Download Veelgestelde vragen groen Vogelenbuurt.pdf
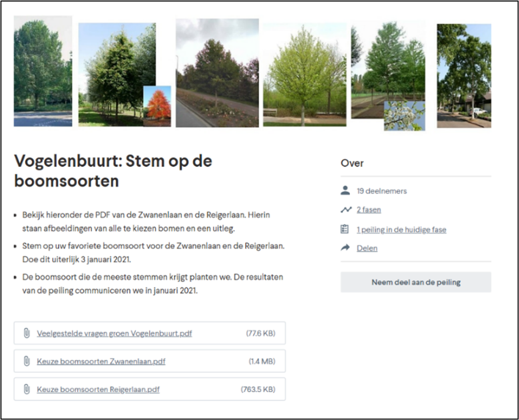The image size is (519, 420). point(114,333)
